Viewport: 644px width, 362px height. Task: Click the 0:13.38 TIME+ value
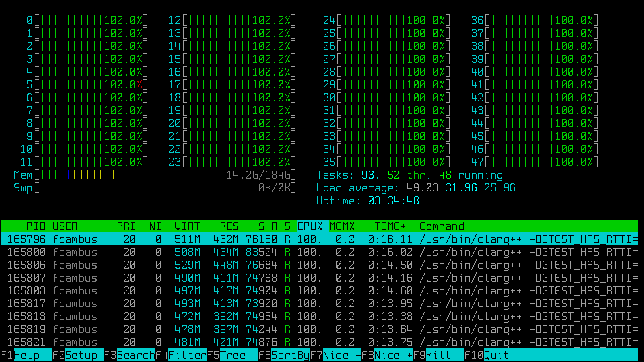[390, 317]
